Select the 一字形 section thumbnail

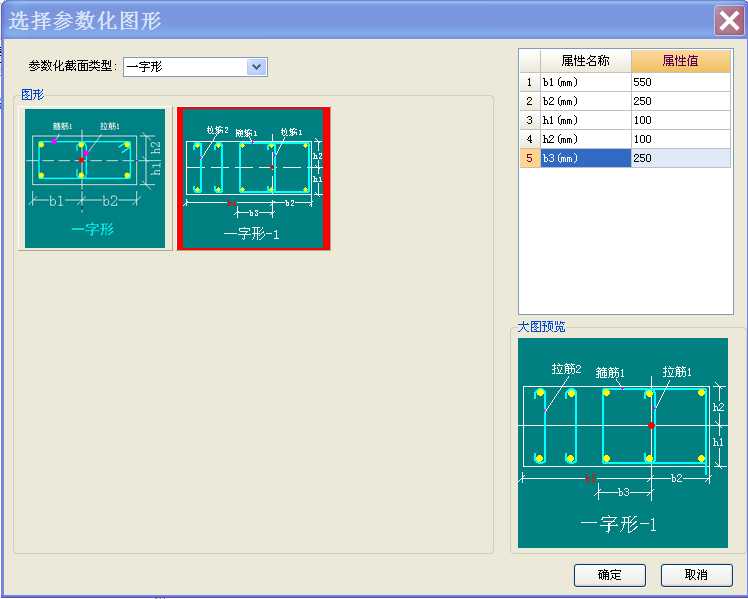pos(95,178)
